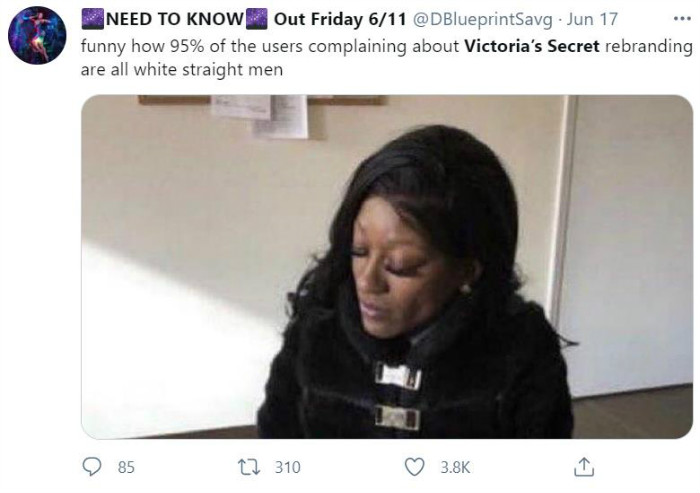700x493 pixels.
Task: Click the tweet text starting 'funny how 95%'
Action: [x=387, y=58]
